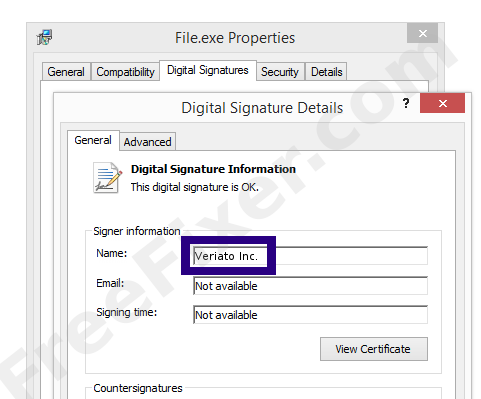This screenshot has height=399, width=481.
Task: Click the question mark help button
Action: (406, 103)
